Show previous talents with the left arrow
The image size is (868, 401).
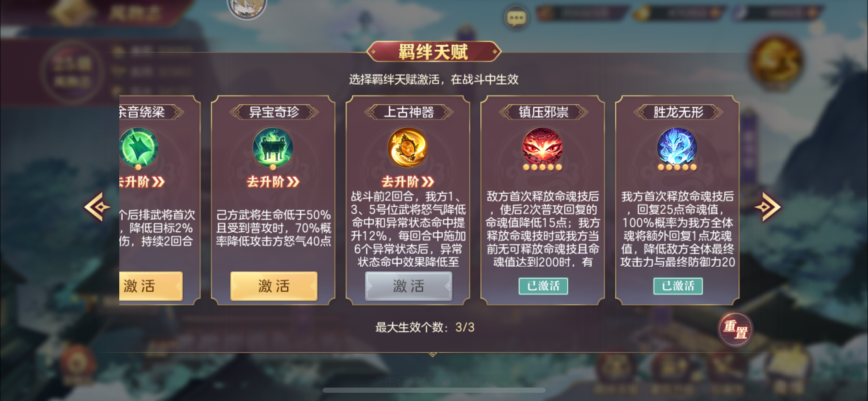click(x=97, y=207)
